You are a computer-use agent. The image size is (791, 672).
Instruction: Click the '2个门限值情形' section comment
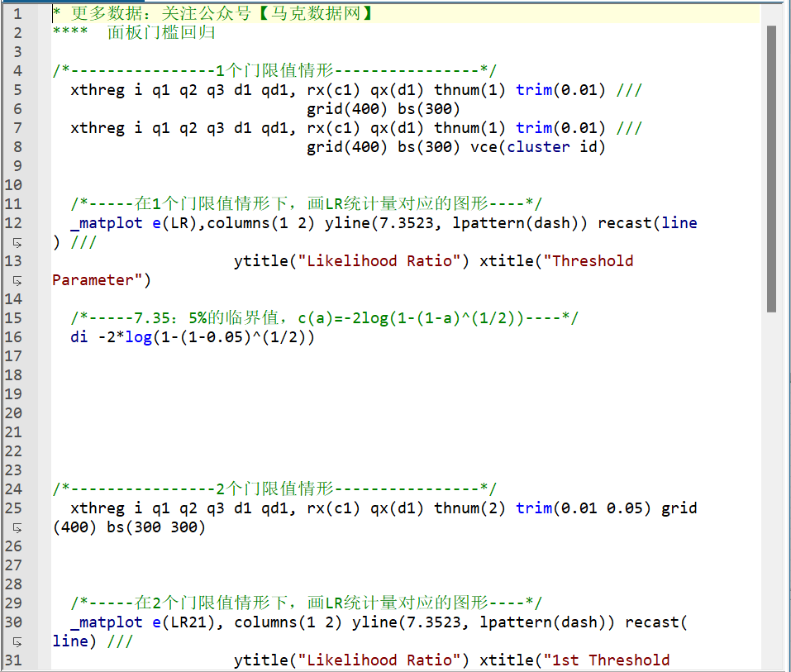(x=274, y=489)
